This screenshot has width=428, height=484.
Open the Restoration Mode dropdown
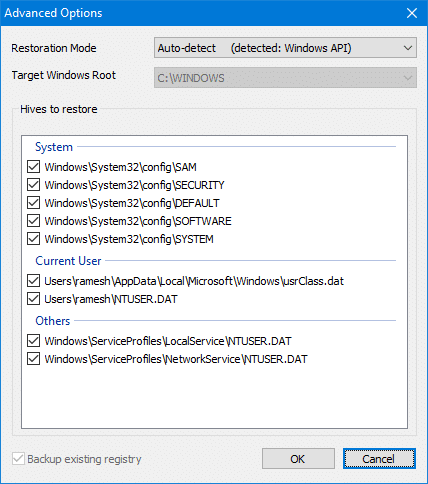(x=285, y=48)
